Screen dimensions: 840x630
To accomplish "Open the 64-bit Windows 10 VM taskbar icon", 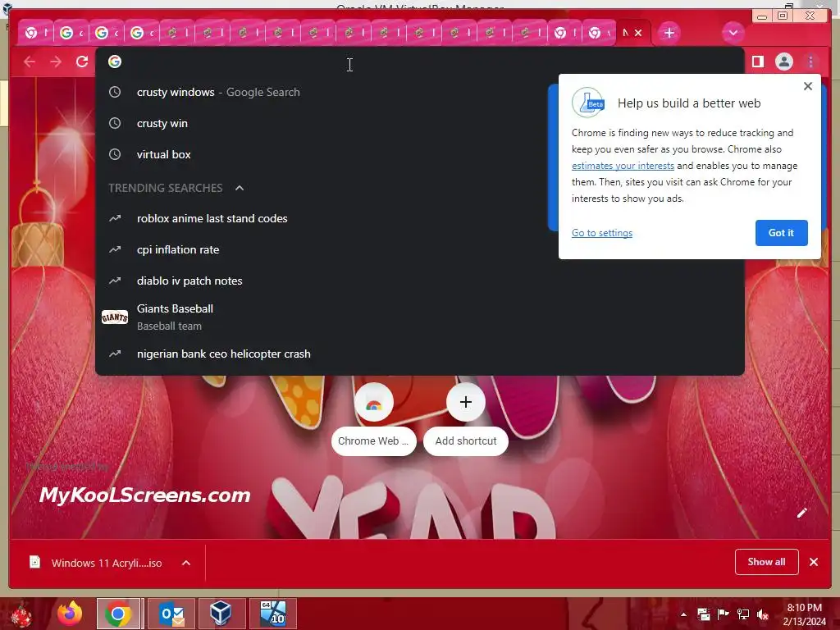I will coord(272,614).
